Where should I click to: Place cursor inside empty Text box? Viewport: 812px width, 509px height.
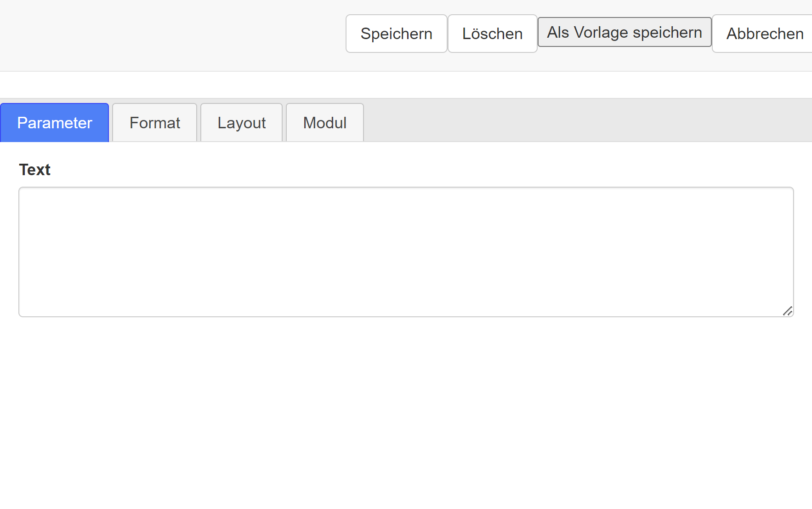tap(406, 252)
